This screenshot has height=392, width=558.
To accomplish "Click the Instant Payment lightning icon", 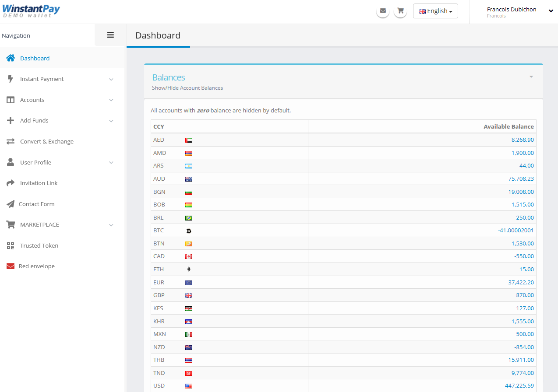I will 11,79.
